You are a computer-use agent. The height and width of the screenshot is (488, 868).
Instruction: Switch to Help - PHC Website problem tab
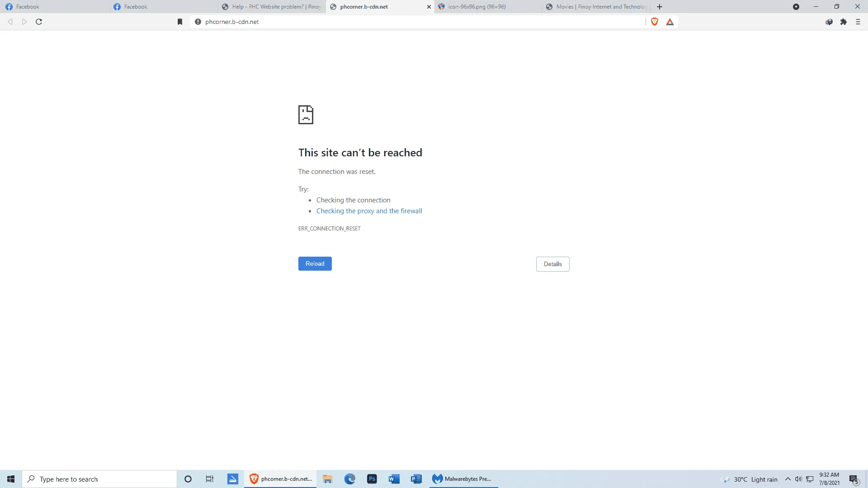271,7
